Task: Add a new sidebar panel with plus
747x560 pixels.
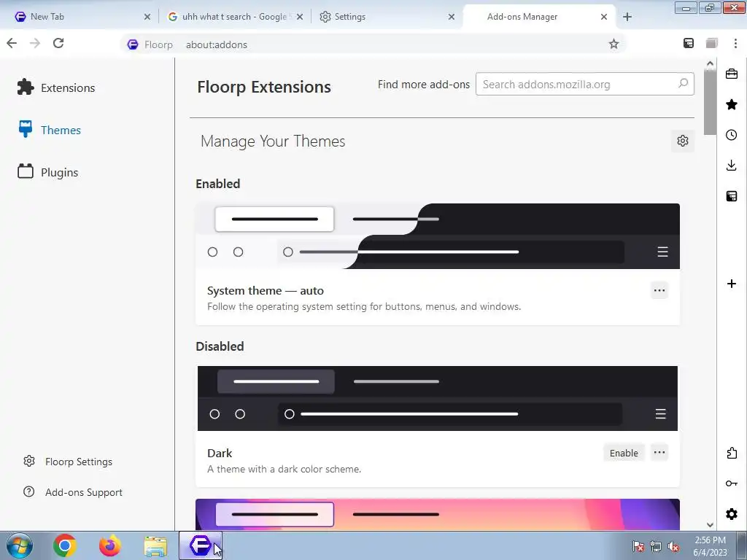Action: coord(732,284)
